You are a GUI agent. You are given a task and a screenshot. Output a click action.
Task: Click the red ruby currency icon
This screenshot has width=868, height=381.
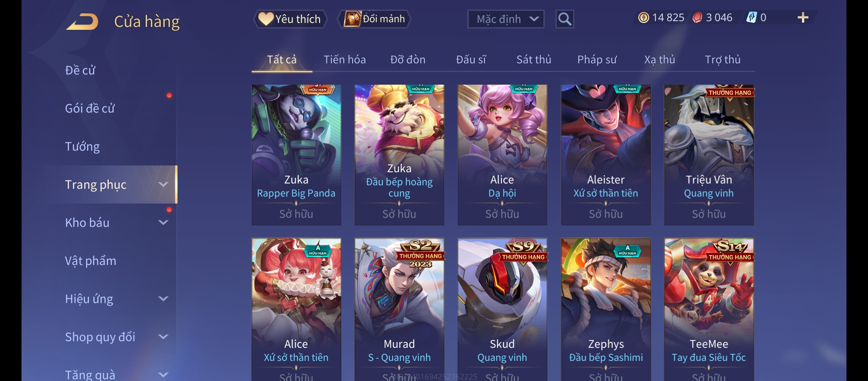click(697, 18)
